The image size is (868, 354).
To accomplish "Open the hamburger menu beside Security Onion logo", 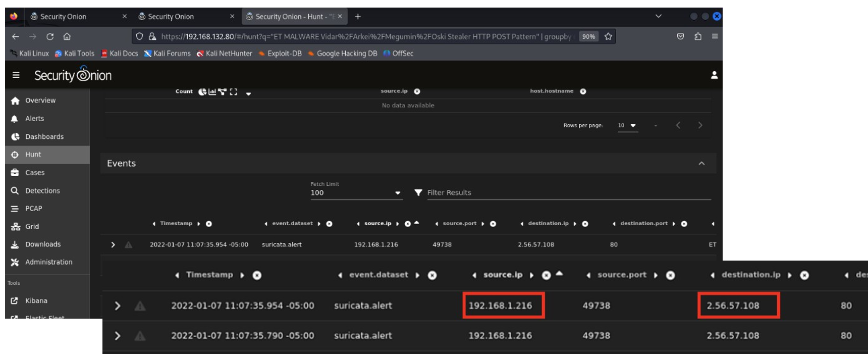I will [16, 75].
